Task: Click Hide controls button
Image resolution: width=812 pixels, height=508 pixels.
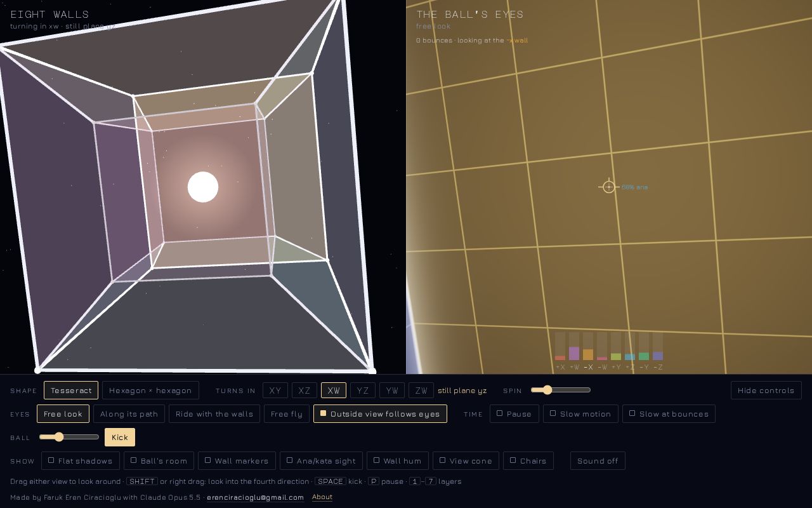Action: pyautogui.click(x=766, y=390)
